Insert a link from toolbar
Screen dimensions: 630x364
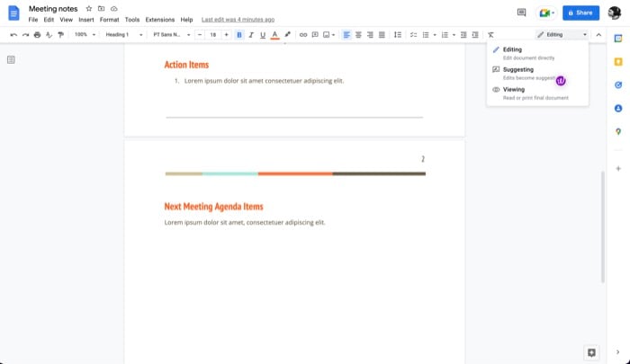(303, 35)
